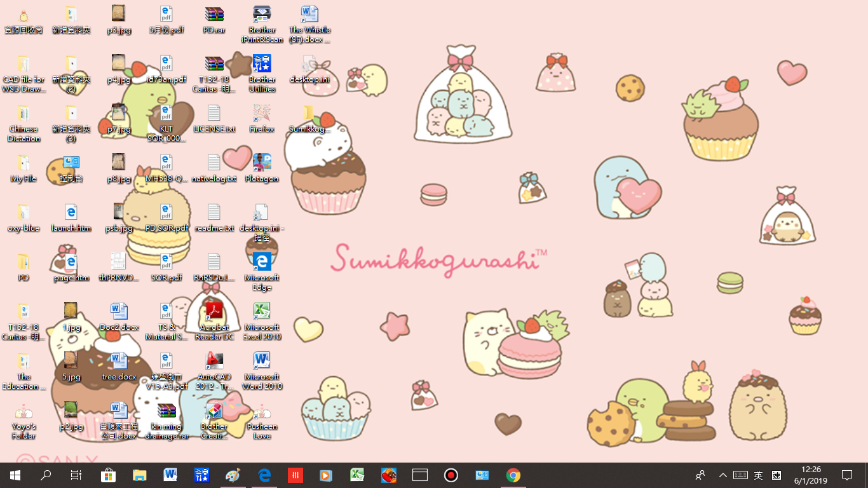Toggle the 英 input language indicator
This screenshot has height=488, width=868.
click(758, 475)
